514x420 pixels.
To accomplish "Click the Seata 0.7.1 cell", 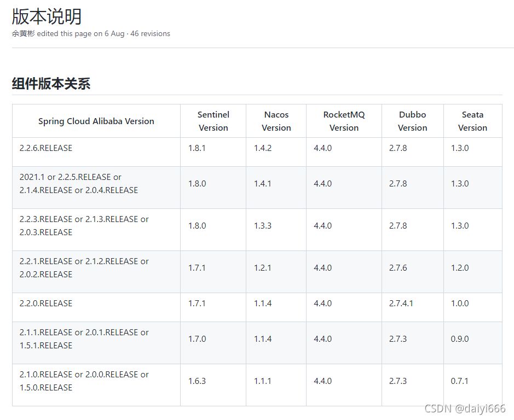I will (473, 385).
